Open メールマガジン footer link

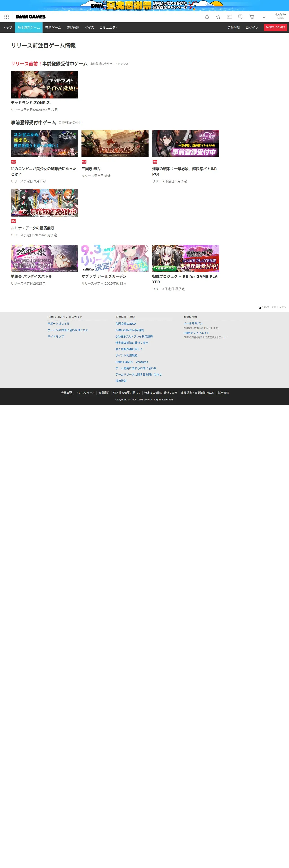(x=193, y=324)
